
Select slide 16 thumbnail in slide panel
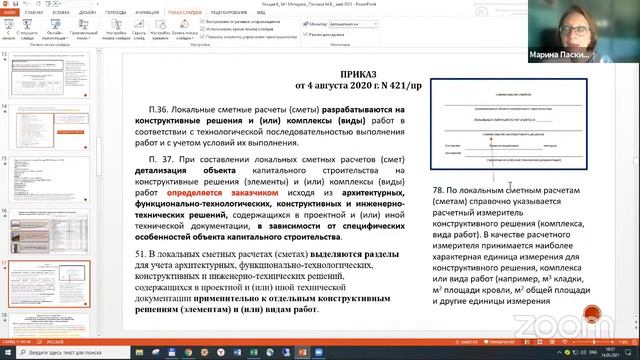tap(49, 232)
